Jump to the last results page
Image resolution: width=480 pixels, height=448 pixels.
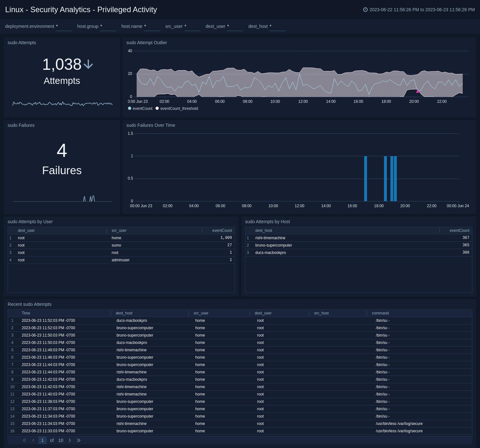(x=79, y=440)
